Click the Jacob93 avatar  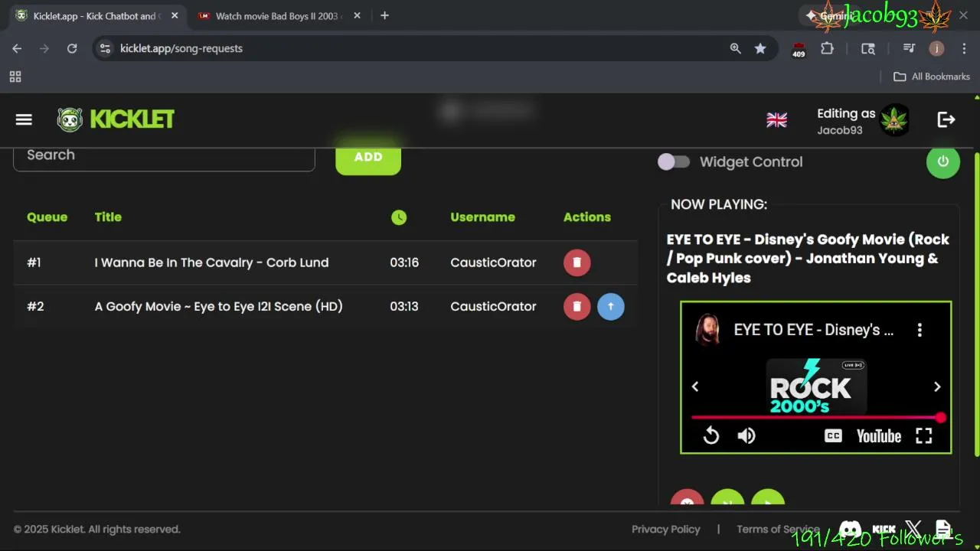click(x=893, y=120)
